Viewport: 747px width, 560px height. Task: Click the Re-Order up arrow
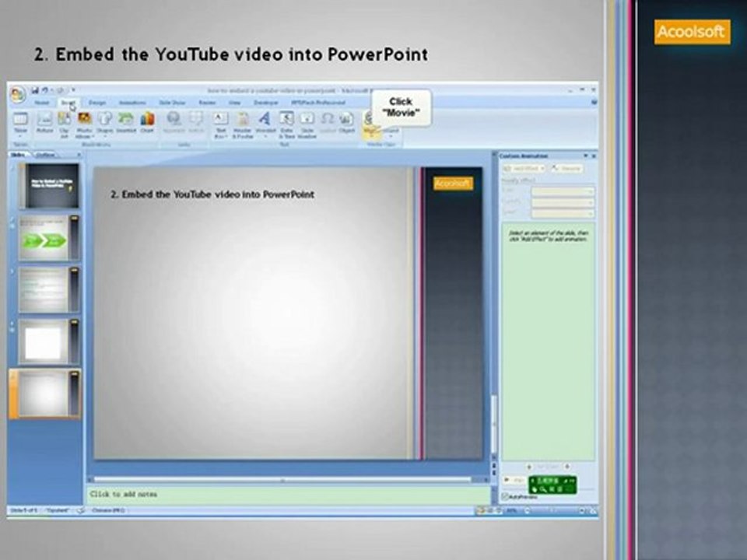tap(529, 467)
